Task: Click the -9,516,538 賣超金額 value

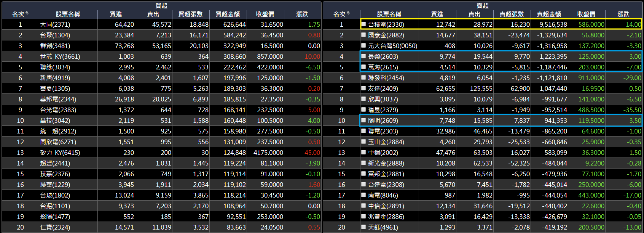Action: pos(552,24)
